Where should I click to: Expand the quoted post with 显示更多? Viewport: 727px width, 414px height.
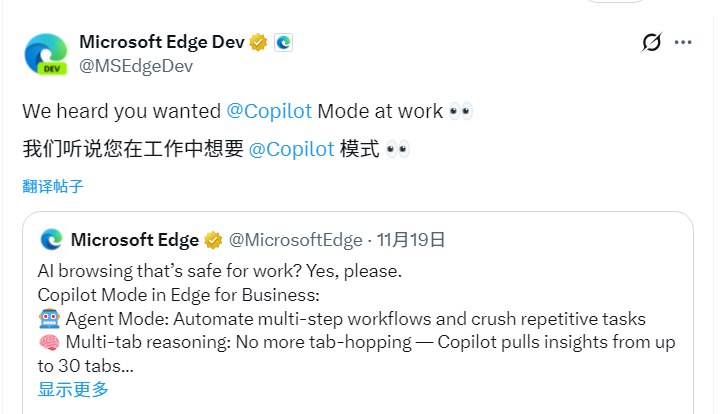[x=73, y=389]
